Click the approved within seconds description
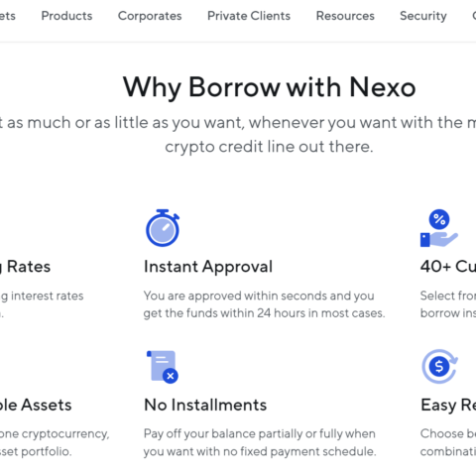The height and width of the screenshot is (476, 476). point(264,304)
